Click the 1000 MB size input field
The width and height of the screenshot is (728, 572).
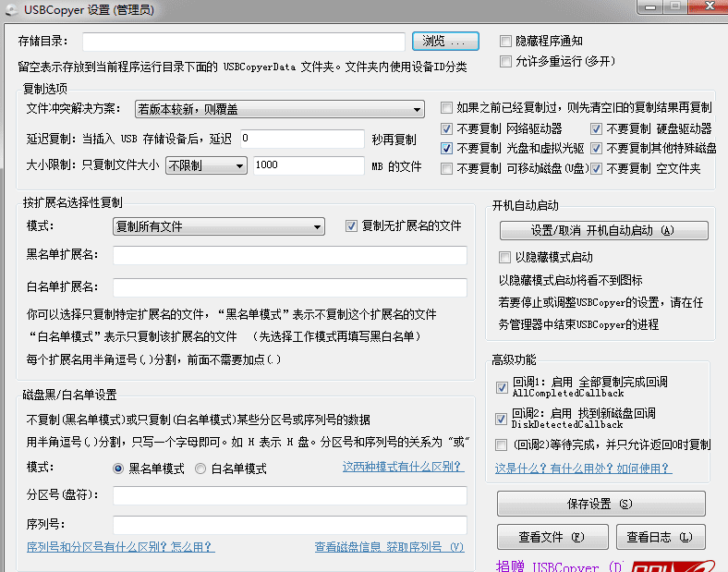[309, 165]
